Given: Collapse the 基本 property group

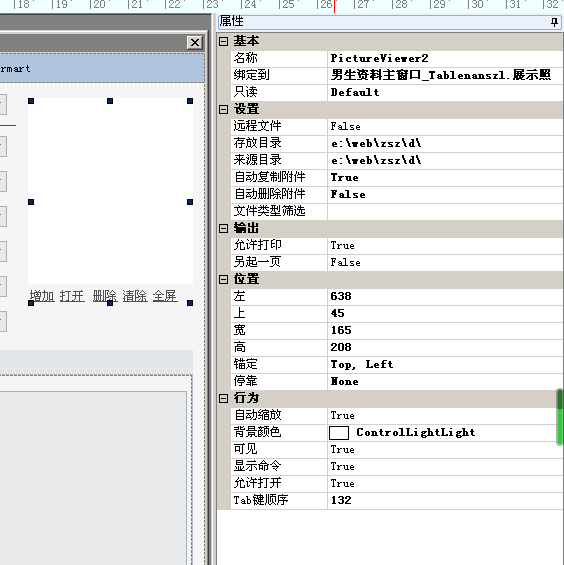Looking at the screenshot, I should [223, 41].
